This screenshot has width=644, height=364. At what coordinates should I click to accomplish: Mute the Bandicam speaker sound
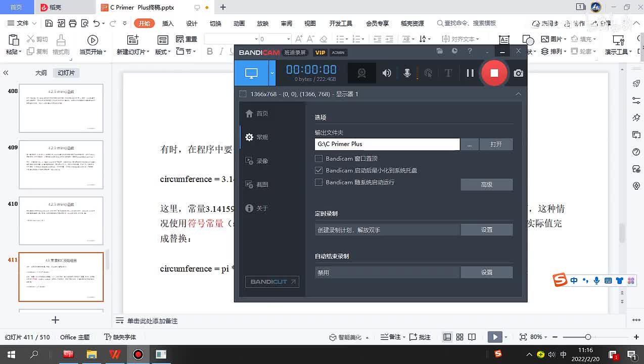point(387,73)
